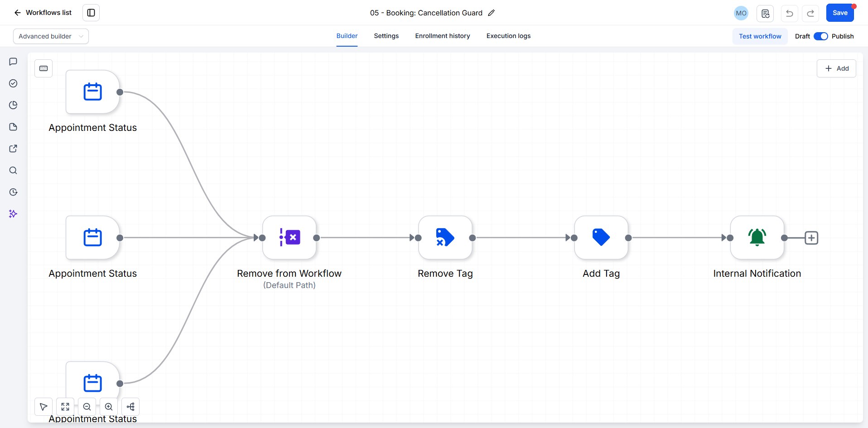Select the top Appointment Status trigger
The width and height of the screenshot is (868, 428).
[x=92, y=92]
